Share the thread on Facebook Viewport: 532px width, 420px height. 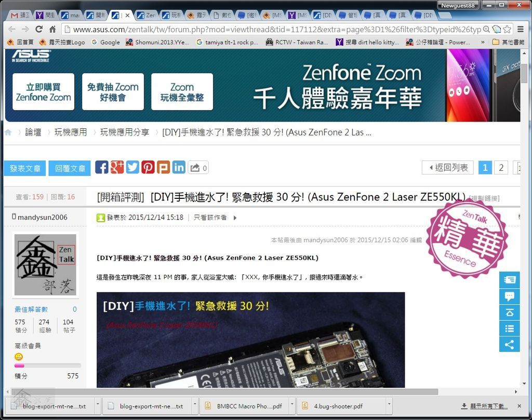(x=101, y=168)
